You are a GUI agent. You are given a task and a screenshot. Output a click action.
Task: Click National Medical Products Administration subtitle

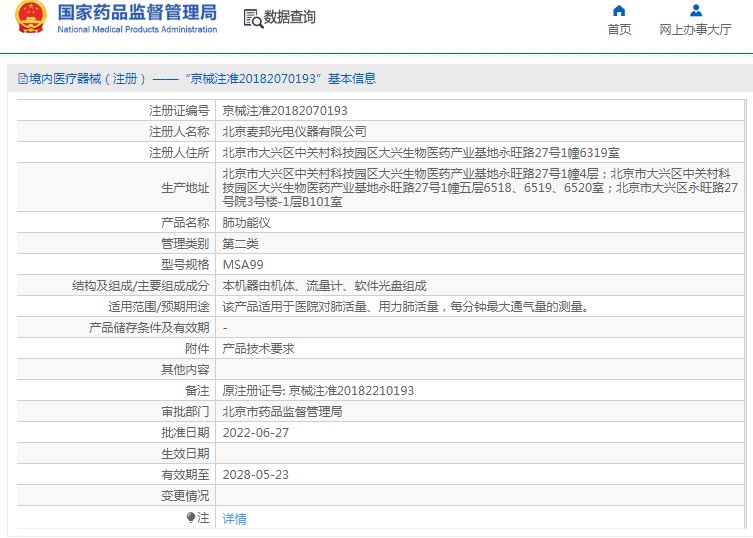(137, 29)
